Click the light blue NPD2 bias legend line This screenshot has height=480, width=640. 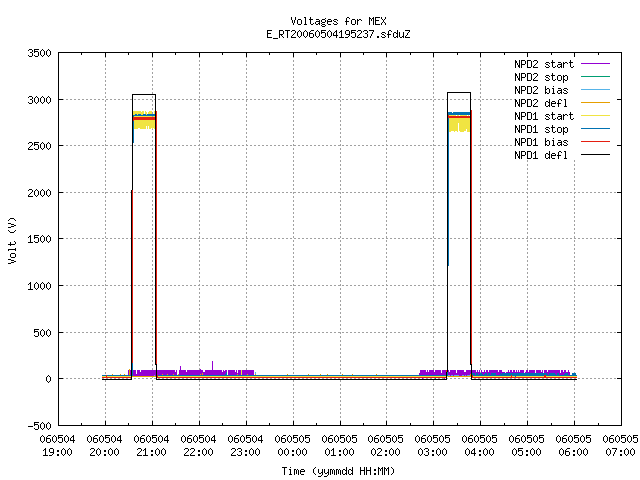(x=596, y=89)
